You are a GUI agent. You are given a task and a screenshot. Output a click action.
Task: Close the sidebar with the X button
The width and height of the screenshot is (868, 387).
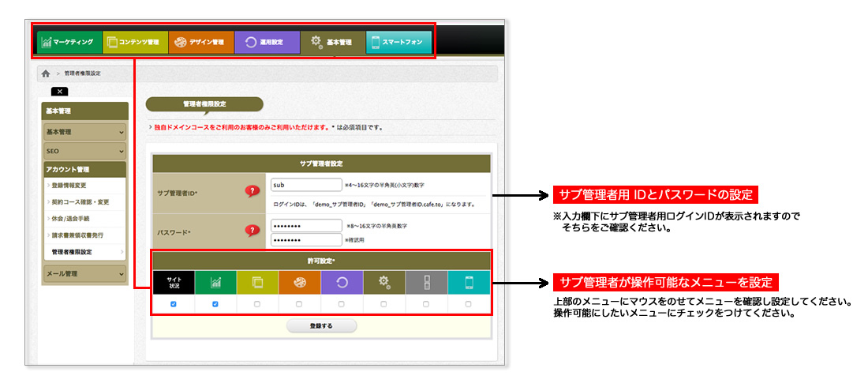59,92
